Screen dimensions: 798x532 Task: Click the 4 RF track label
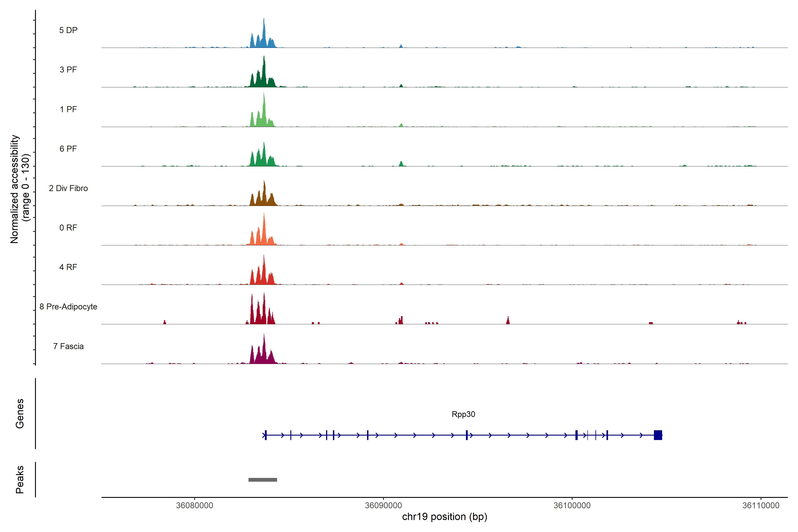[68, 267]
